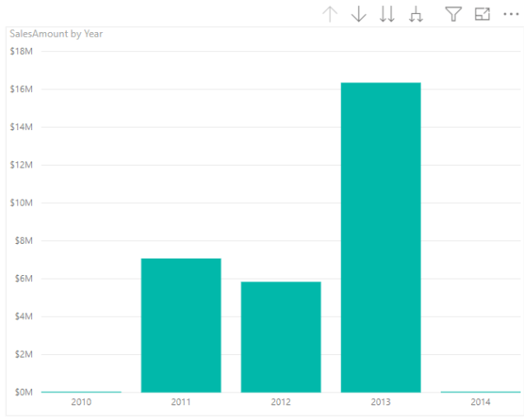Screen dimensions: 524x420
Task: Click the thin 2010 bar
Action: [82, 391]
